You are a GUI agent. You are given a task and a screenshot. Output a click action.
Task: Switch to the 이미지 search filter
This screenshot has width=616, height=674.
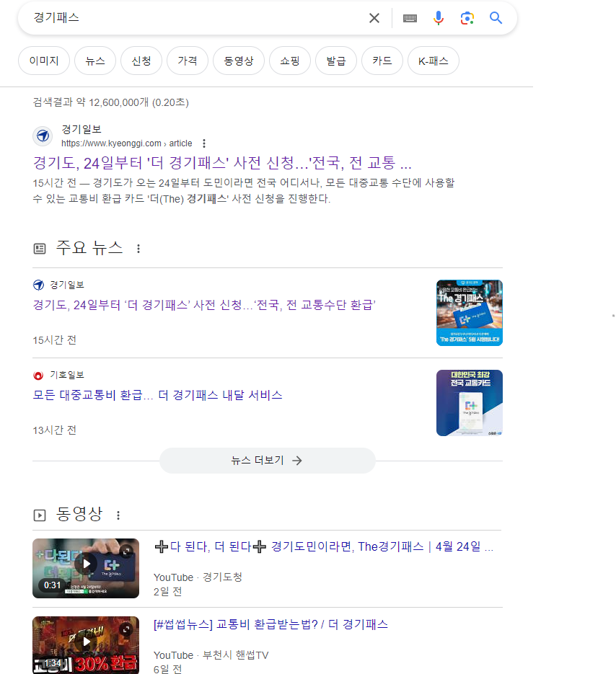click(x=43, y=61)
